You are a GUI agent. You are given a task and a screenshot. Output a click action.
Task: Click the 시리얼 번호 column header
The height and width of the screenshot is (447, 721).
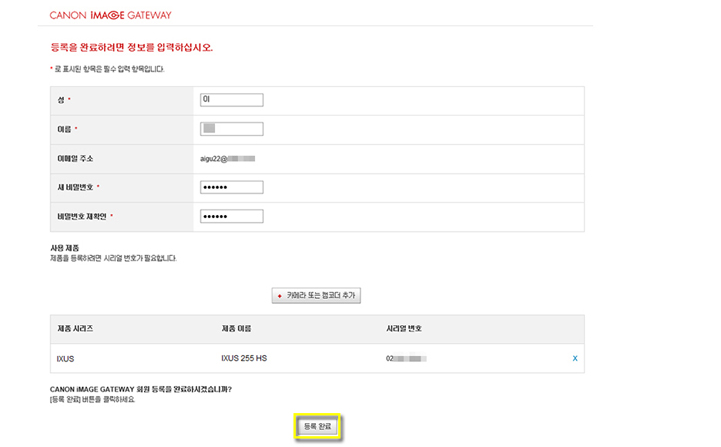pos(404,328)
